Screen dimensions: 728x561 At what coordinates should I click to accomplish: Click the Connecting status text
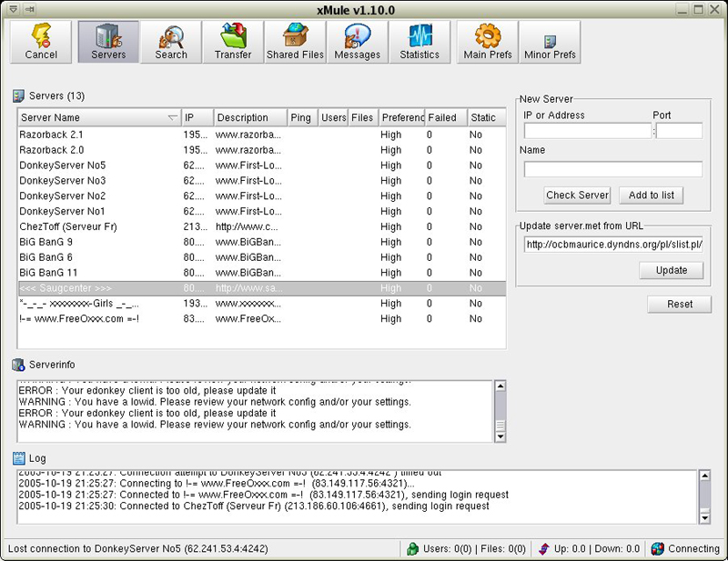pyautogui.click(x=693, y=549)
